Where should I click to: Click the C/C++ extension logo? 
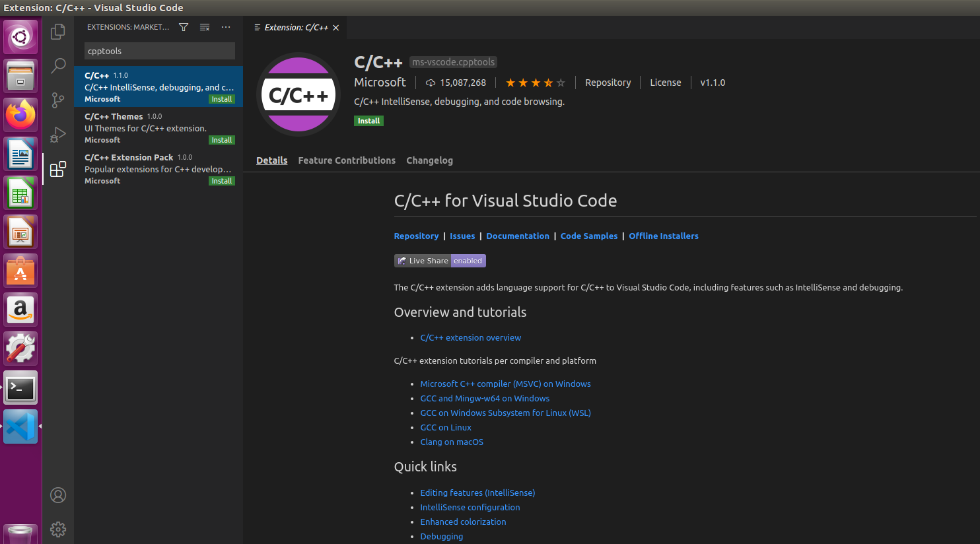[x=298, y=94]
